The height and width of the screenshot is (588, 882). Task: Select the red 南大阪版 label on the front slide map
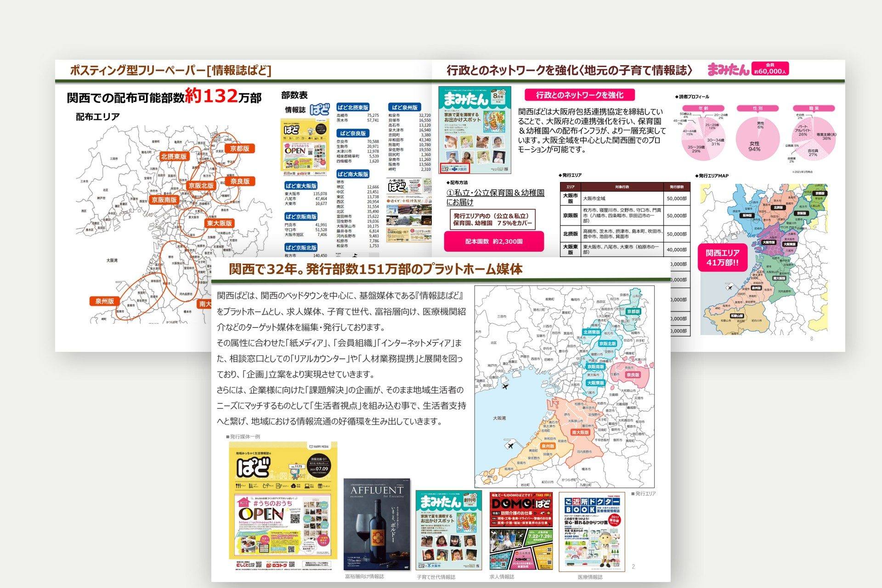580,432
